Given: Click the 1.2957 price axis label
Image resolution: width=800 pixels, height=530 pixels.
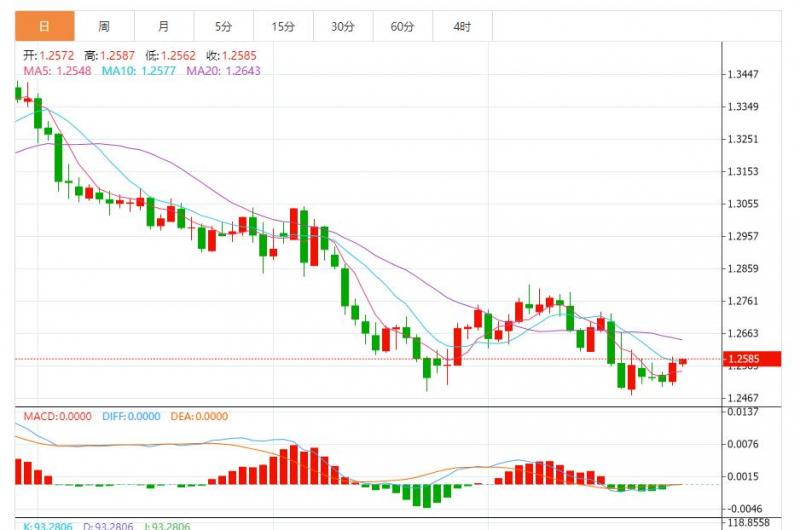Looking at the screenshot, I should (743, 236).
